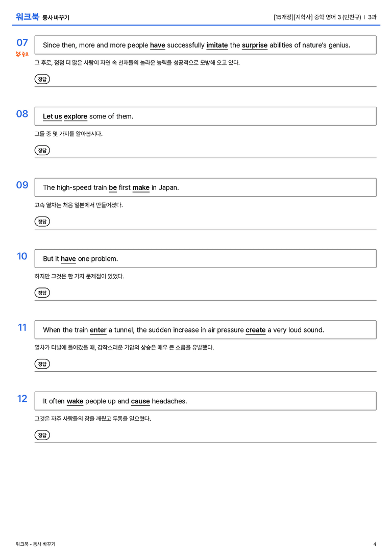This screenshot has width=392, height=555.
Task: Click underlined 'explore' in sentence 08
Action: coord(76,116)
